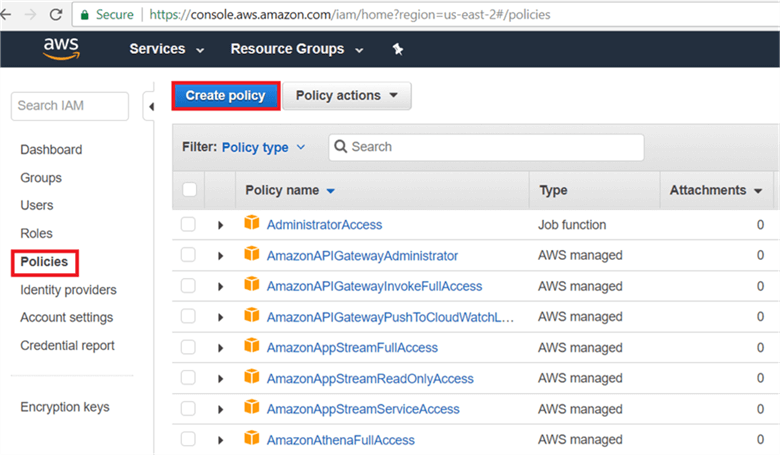Click the pushpin shortcut icon
The image size is (780, 455).
click(x=397, y=49)
